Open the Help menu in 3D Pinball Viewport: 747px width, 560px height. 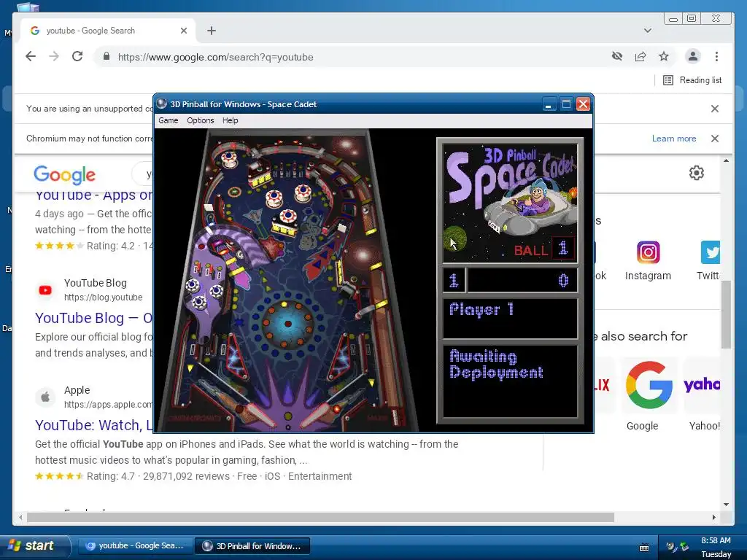pos(230,120)
